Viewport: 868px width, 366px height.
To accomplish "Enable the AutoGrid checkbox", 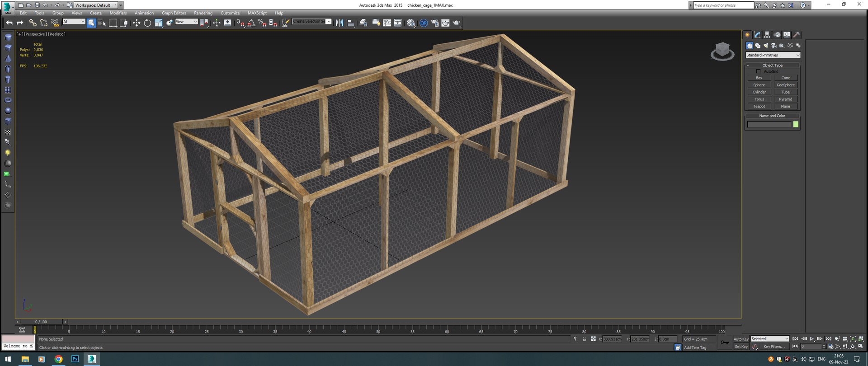I will pos(759,71).
